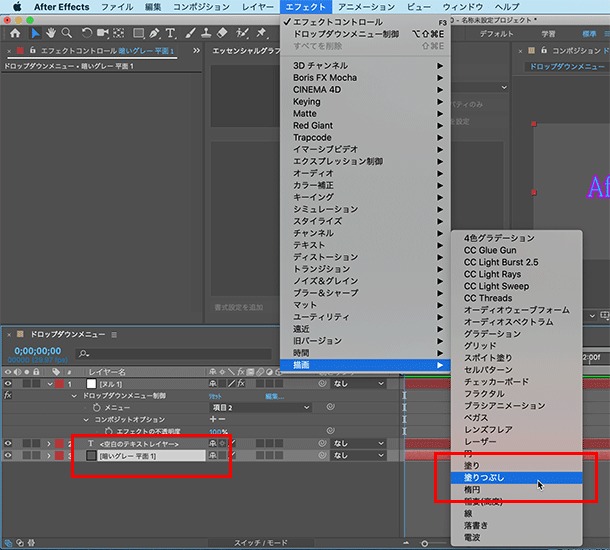
Task: Click white solid swatch on ヌル 1 layer
Action: click(91, 384)
